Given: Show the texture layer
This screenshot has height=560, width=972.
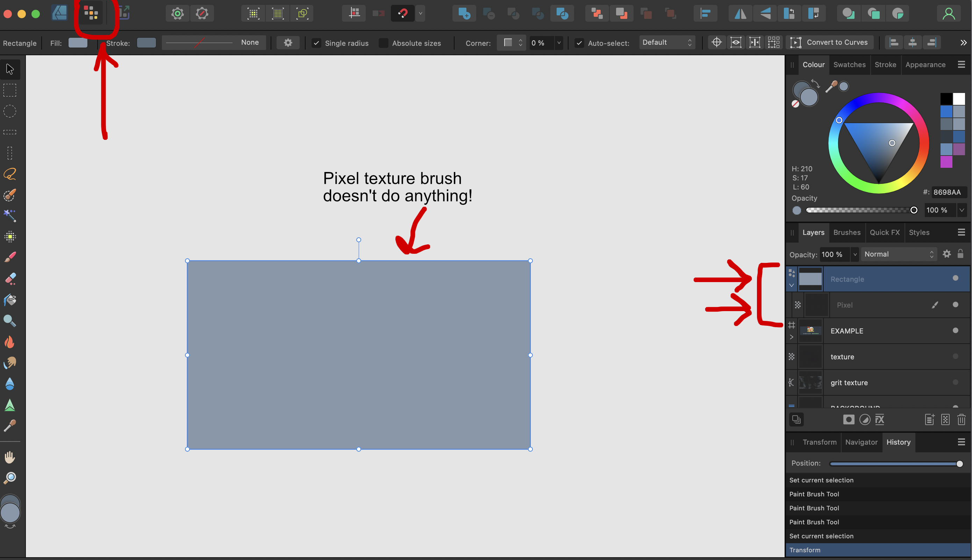Looking at the screenshot, I should (955, 357).
